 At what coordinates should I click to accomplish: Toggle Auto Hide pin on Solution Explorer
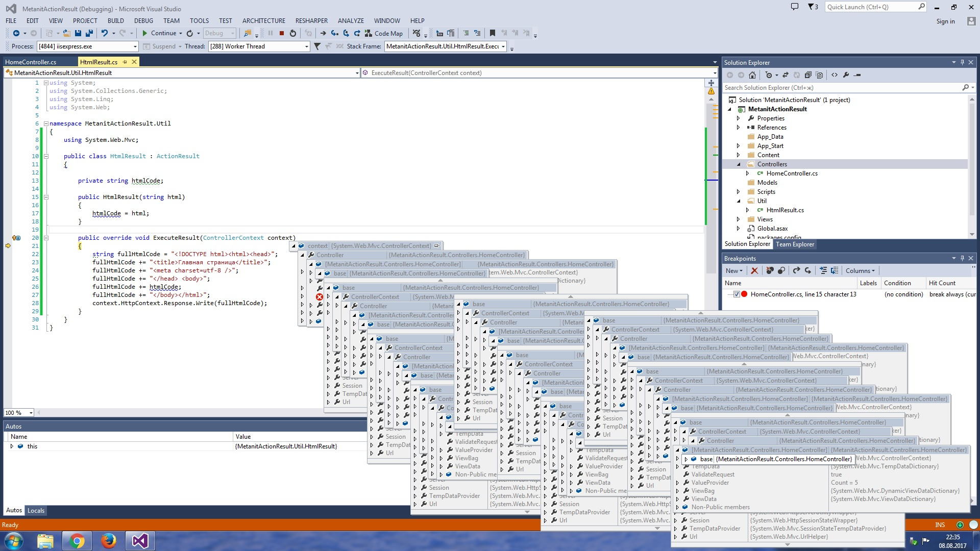point(962,62)
